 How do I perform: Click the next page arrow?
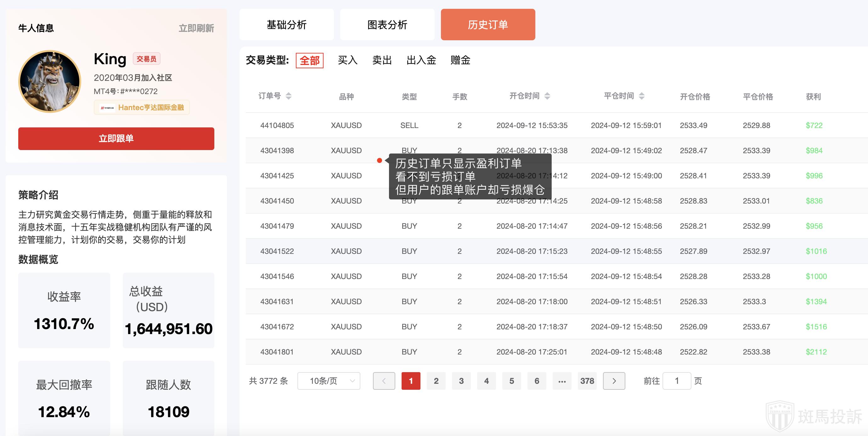coord(614,381)
